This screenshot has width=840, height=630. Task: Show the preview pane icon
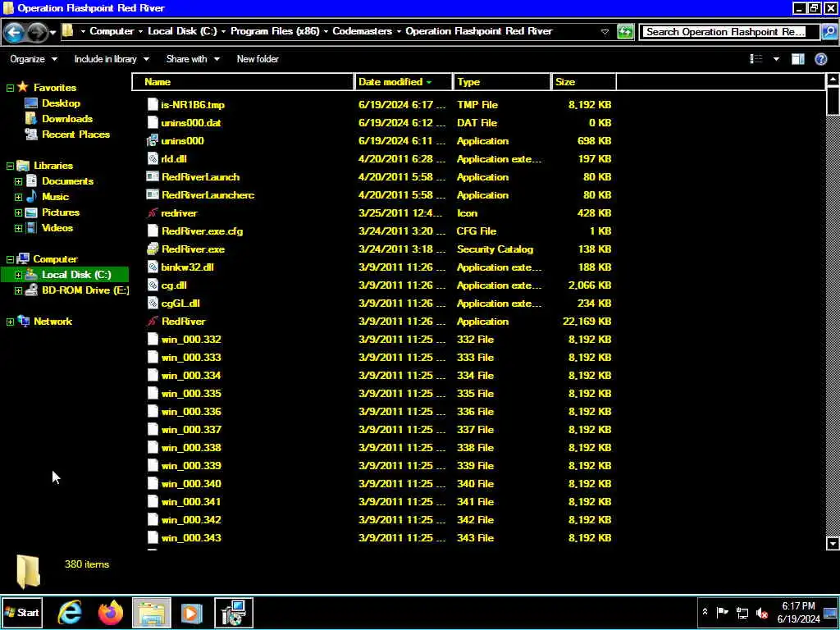tap(798, 59)
